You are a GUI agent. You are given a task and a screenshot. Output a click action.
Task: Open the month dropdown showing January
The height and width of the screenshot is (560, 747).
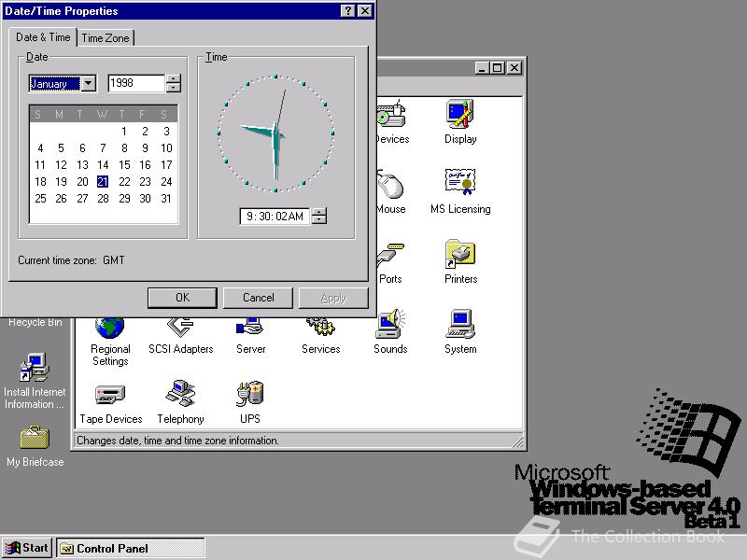pos(89,83)
